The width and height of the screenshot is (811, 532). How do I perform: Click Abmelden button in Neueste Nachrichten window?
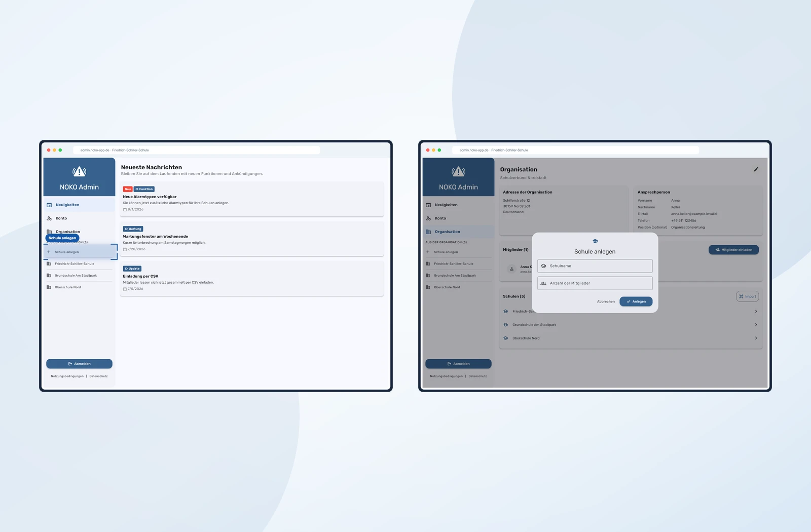pyautogui.click(x=79, y=364)
